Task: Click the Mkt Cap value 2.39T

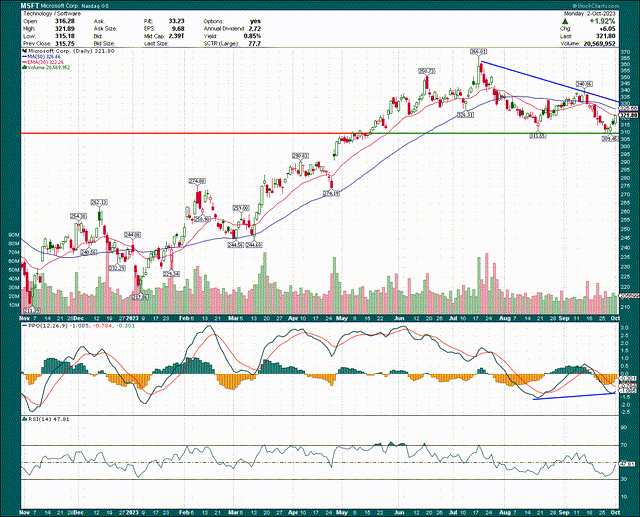Action: coord(177,36)
